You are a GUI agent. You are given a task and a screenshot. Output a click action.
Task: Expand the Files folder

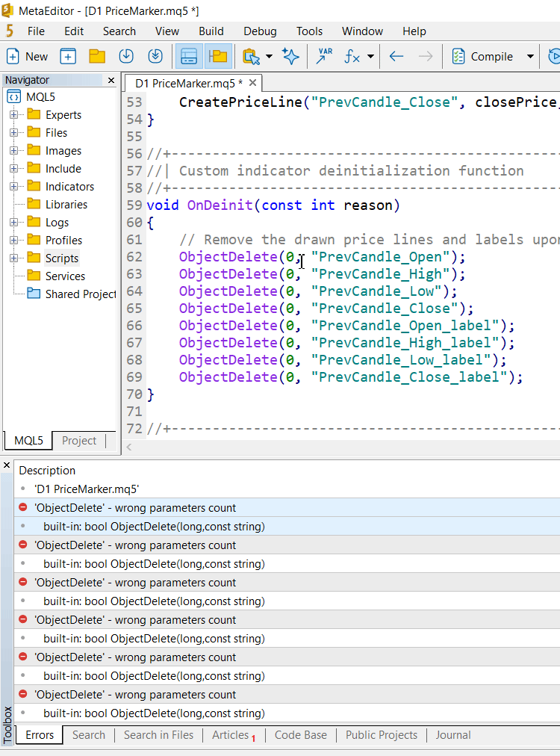13,132
